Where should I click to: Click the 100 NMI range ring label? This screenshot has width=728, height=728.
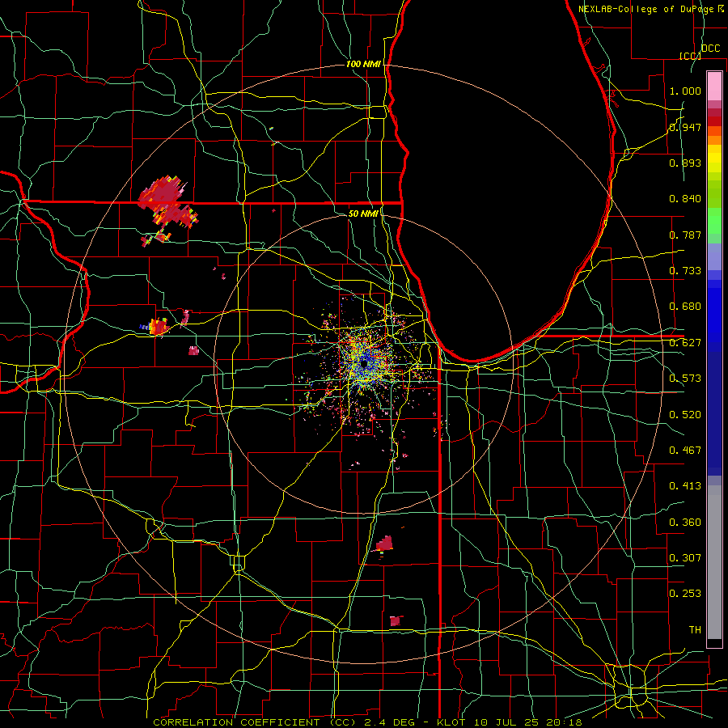pos(363,64)
